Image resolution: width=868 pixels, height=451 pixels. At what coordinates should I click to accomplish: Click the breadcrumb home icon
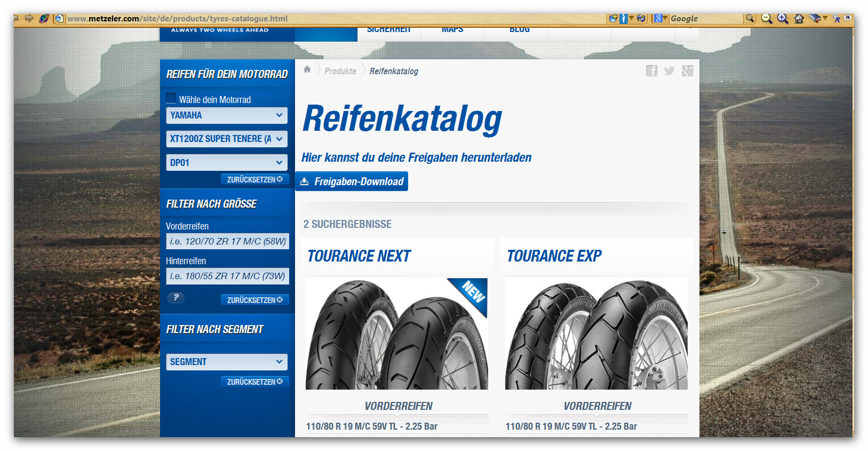pos(307,70)
